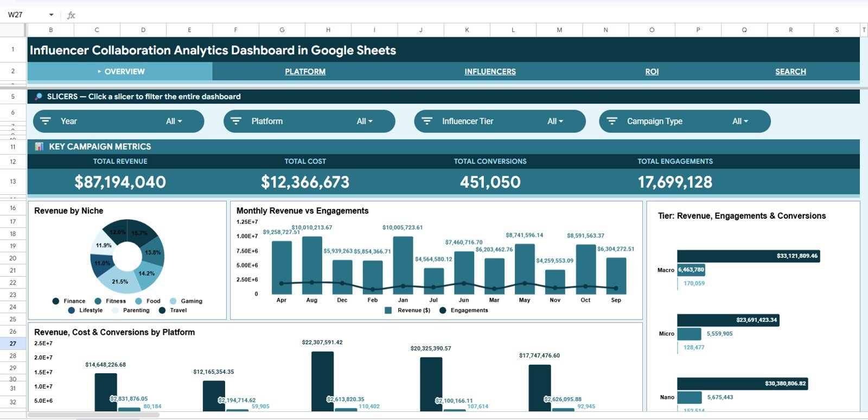Viewport: 868px width, 420px height.
Task: Select row 27 header
Action: 13,343
